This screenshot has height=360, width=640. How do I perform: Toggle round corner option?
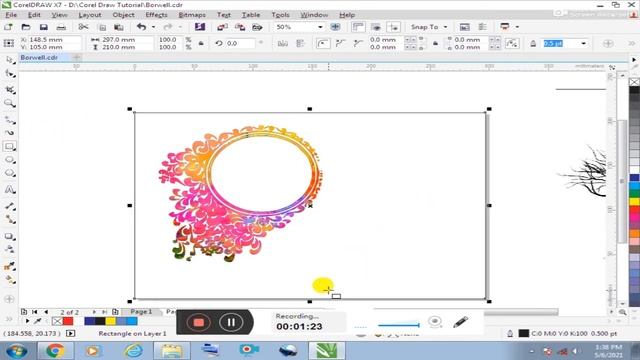pos(323,43)
